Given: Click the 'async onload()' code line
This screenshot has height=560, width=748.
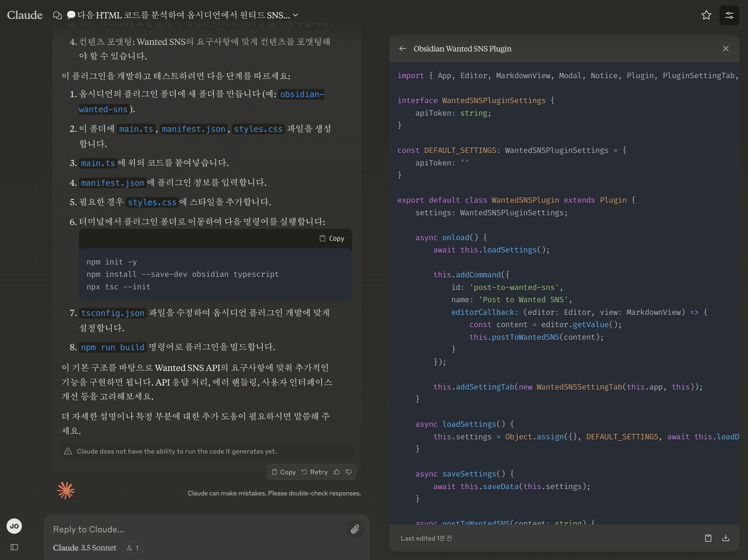Looking at the screenshot, I should (451, 237).
